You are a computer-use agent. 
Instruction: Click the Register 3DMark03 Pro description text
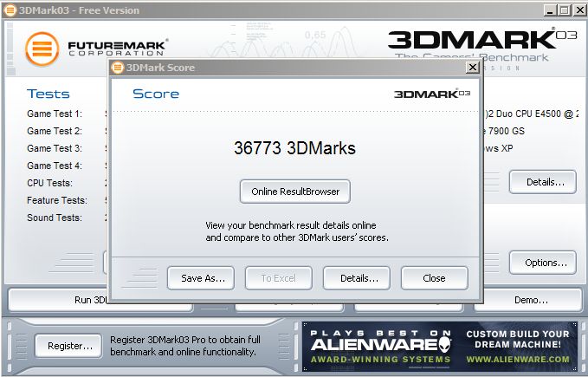185,346
